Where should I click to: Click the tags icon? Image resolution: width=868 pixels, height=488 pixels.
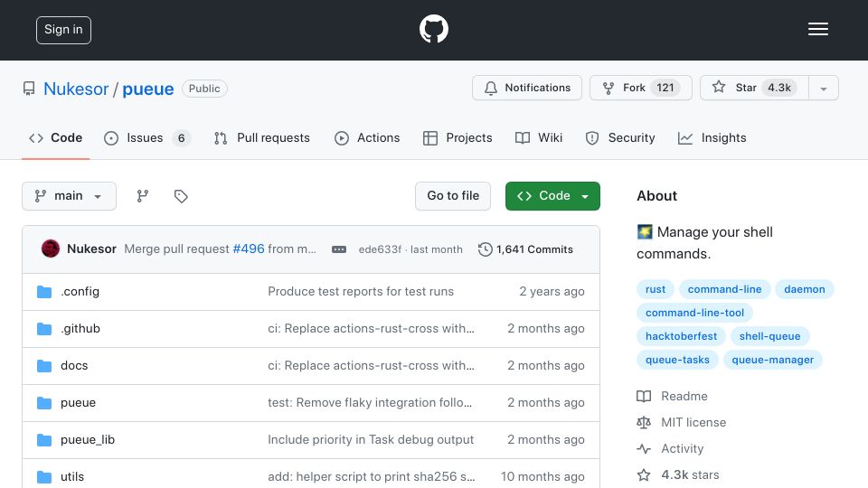181,196
